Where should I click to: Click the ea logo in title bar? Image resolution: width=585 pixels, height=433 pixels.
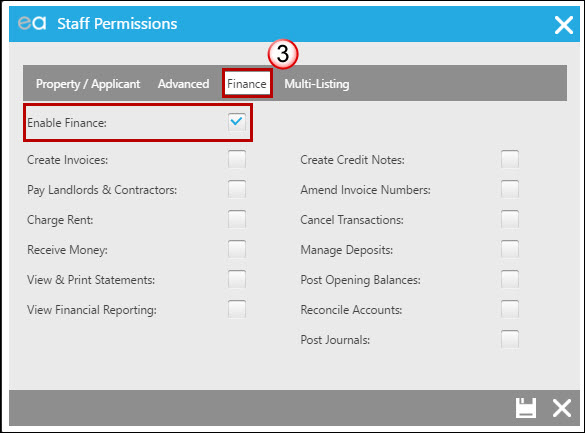[x=32, y=23]
